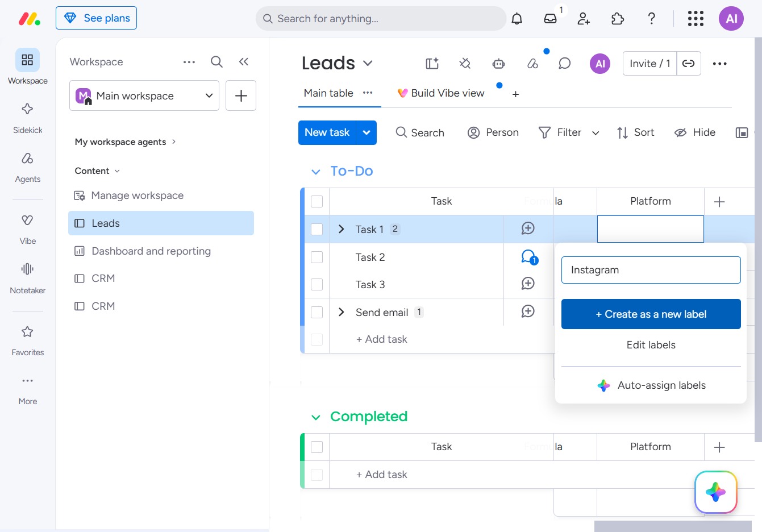Check the Task 3 row checkbox
The image size is (762, 532).
coord(317,284)
